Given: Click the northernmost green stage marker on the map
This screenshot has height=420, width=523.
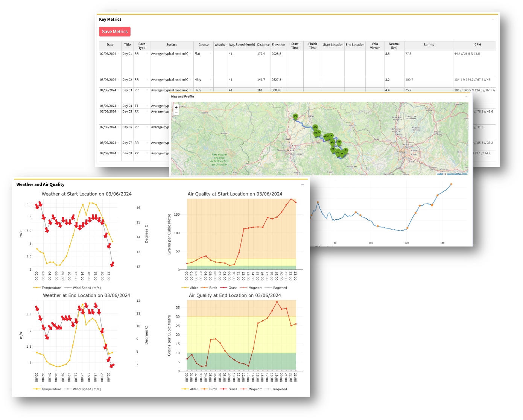Looking at the screenshot, I should click(x=295, y=116).
